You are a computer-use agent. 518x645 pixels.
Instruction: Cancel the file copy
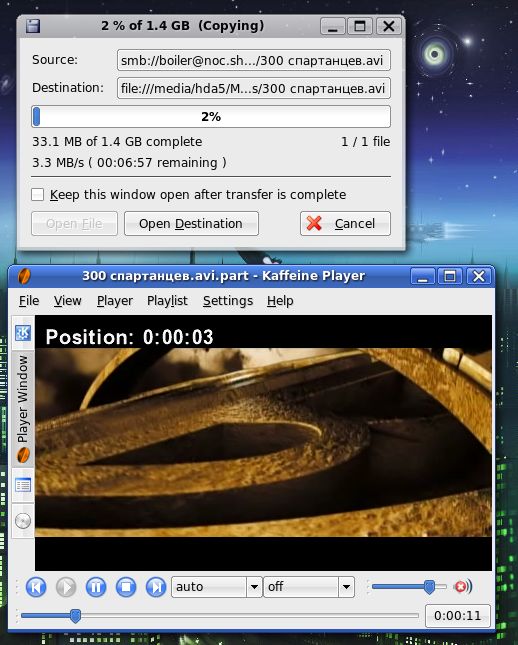pyautogui.click(x=345, y=223)
